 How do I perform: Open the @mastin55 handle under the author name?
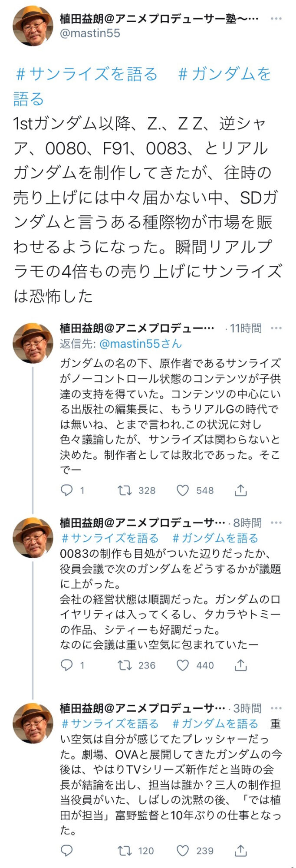(90, 33)
